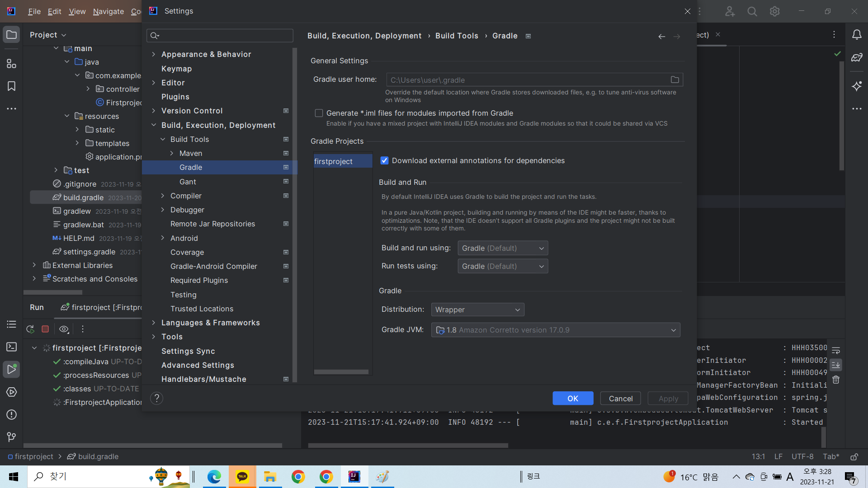Open the File menu
This screenshot has height=488, width=868.
click(x=34, y=11)
